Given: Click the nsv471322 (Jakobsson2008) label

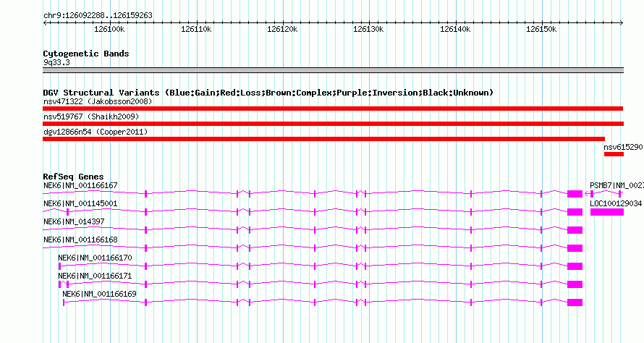Looking at the screenshot, I should (x=98, y=101).
